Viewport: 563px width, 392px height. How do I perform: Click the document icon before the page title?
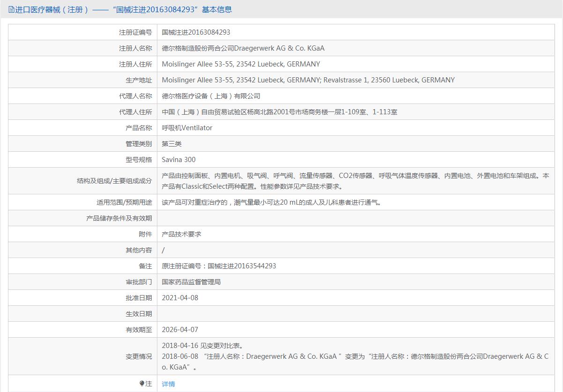tap(11, 9)
